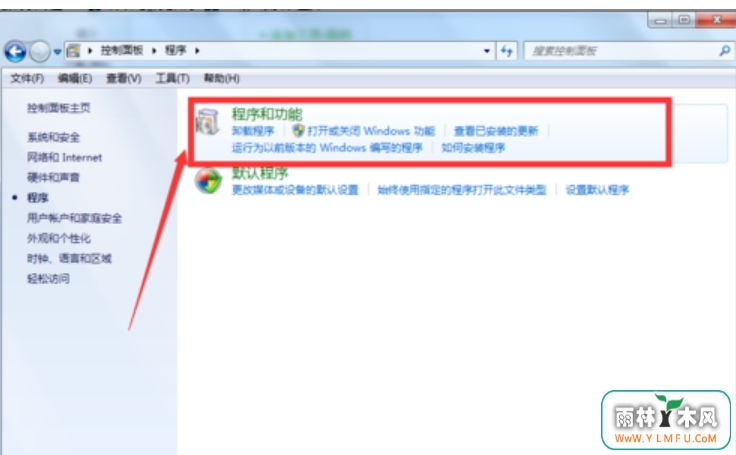This screenshot has width=736, height=455.
Task: Click the Control Panel icon in address bar
Action: point(73,51)
